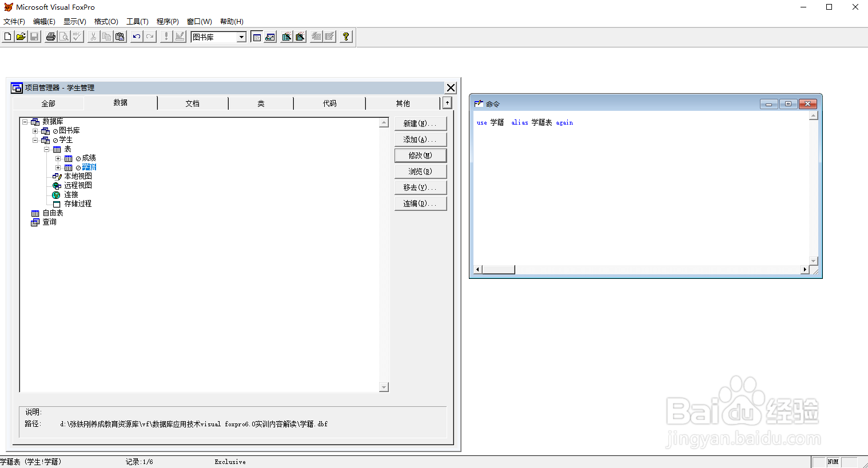This screenshot has height=468, width=868.
Task: Click the Undo arrow icon
Action: point(136,37)
